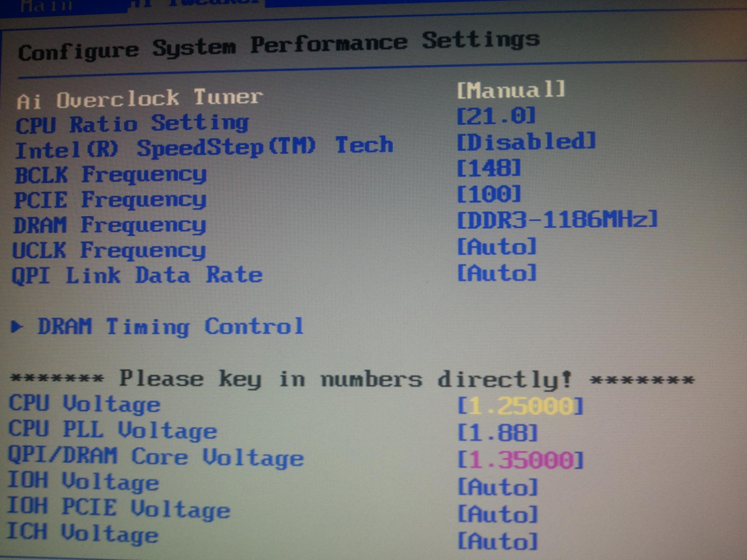The height and width of the screenshot is (560, 747).
Task: Highlight the Ai Overclock Tuner label
Action: [x=140, y=99]
